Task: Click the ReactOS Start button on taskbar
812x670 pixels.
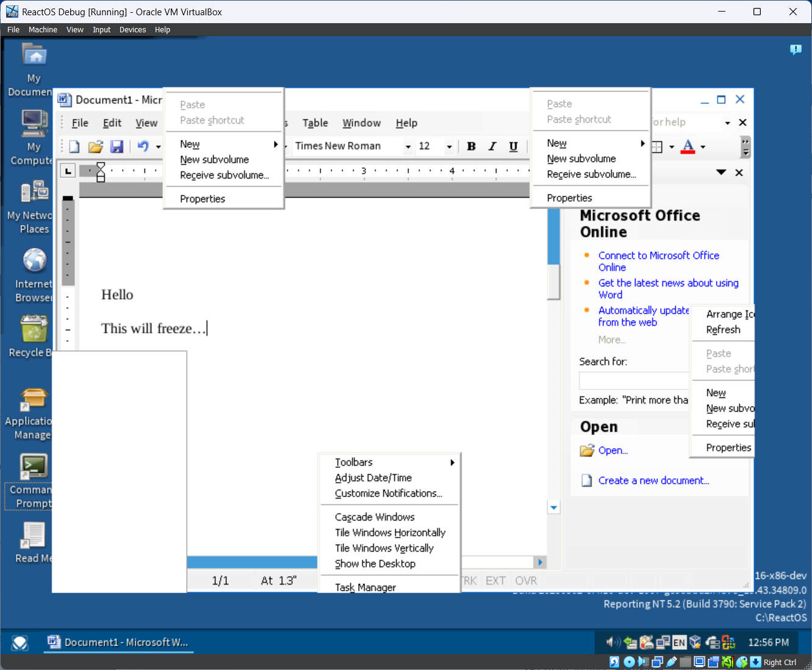Action: click(x=20, y=643)
